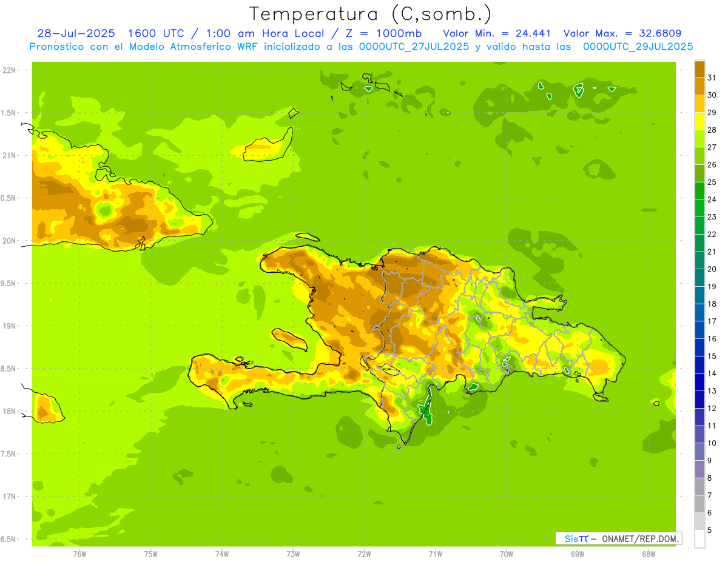Image resolution: width=728 pixels, height=562 pixels.
Task: Click the '17N' latitude axis label
Action: (9, 497)
